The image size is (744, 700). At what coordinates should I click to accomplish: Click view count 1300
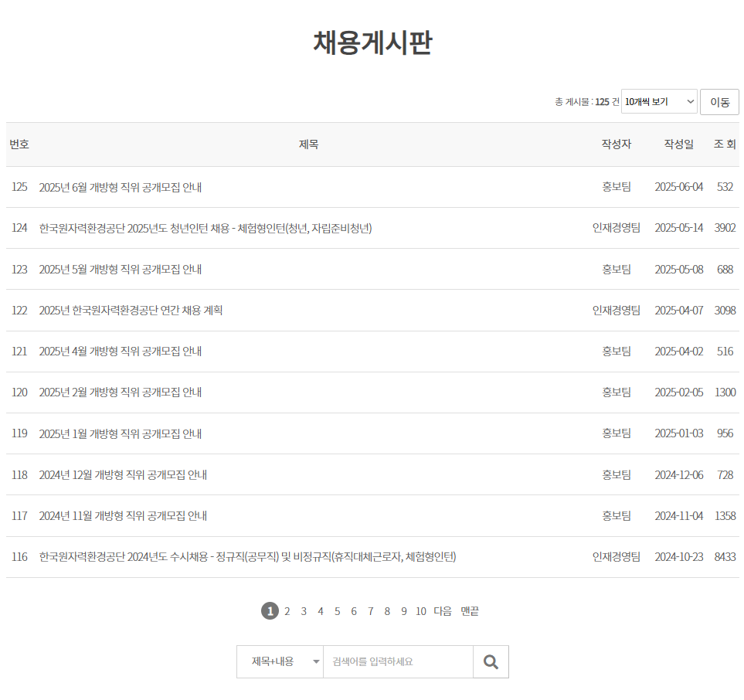725,392
